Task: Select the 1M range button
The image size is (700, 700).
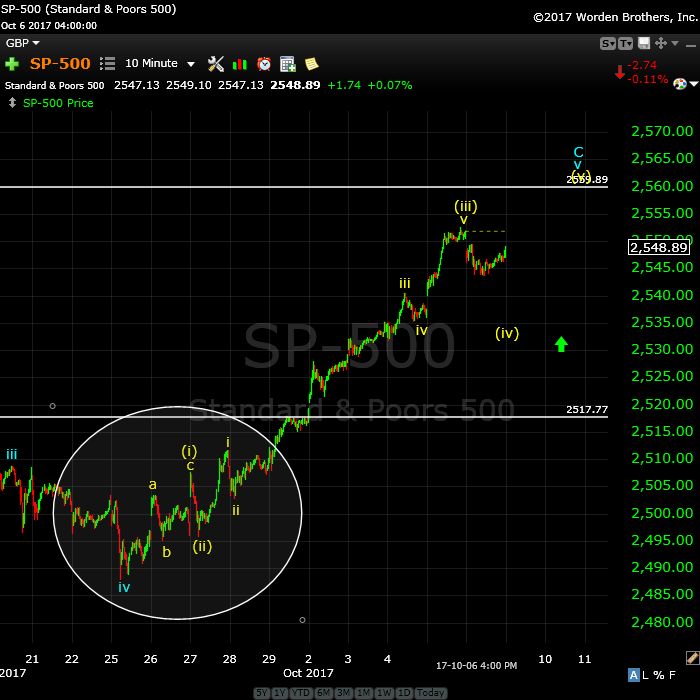Action: coord(363,693)
